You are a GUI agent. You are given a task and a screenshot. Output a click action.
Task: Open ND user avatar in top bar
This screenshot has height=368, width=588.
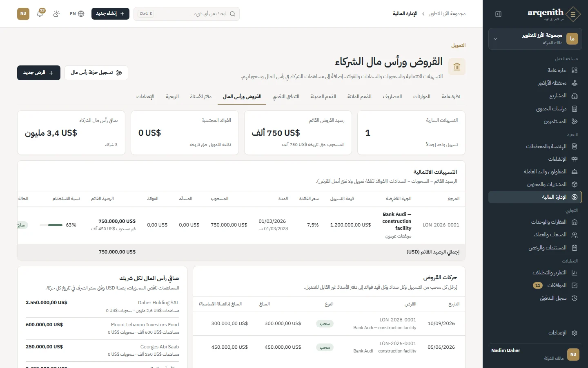23,13
